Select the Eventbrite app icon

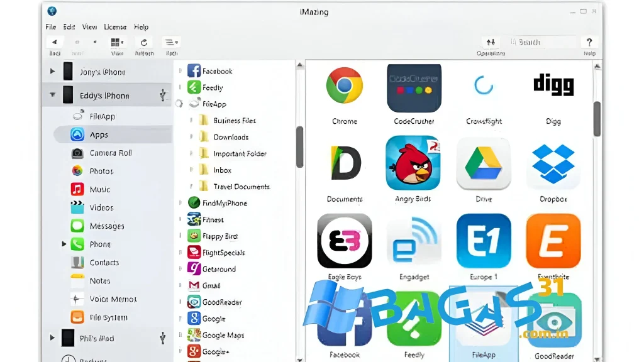[553, 241]
